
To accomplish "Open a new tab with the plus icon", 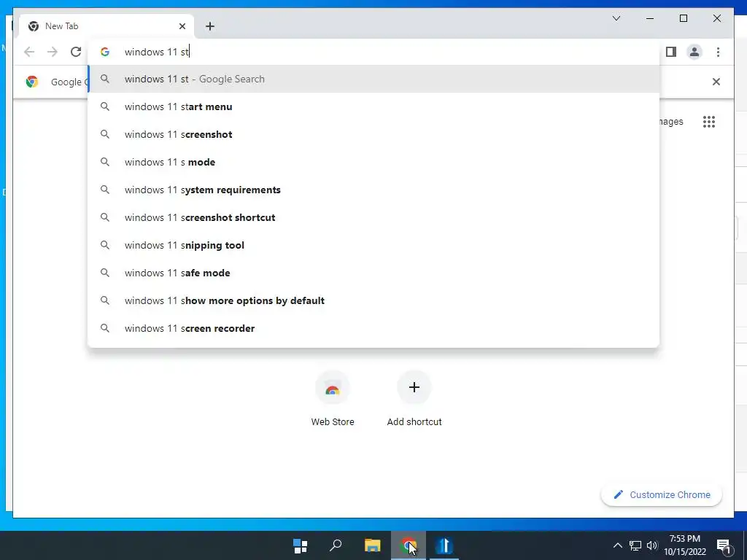I will coord(210,26).
